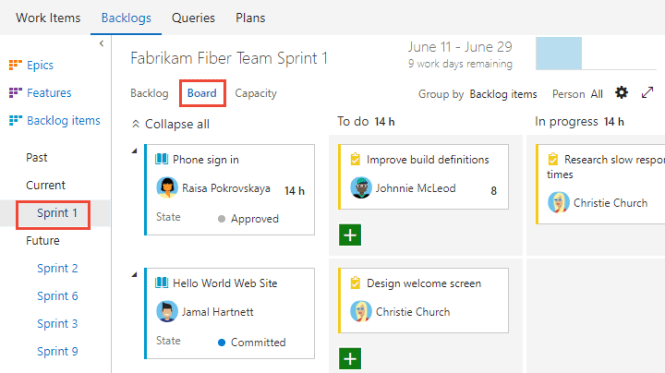
Task: Add a task below Design welcome screen
Action: click(350, 359)
